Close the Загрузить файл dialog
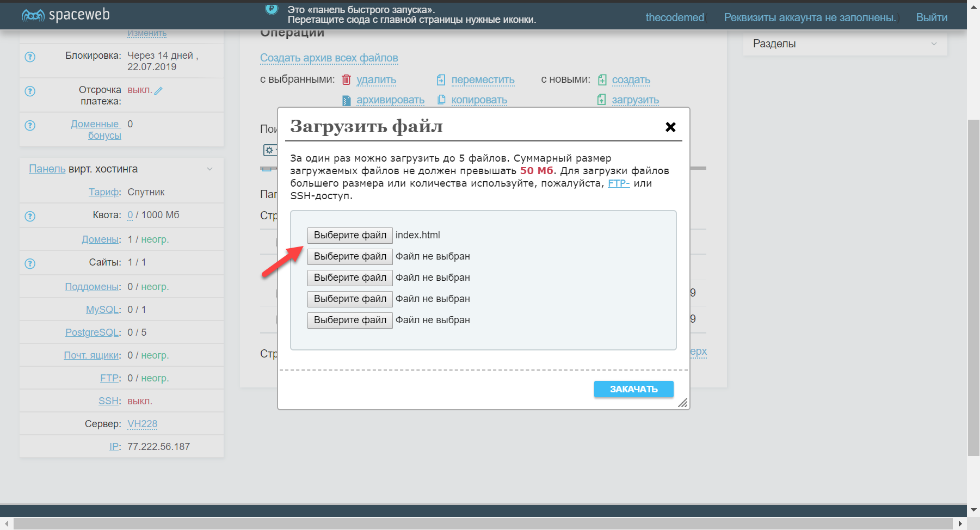Screen dimensions: 980x530 (x=670, y=127)
